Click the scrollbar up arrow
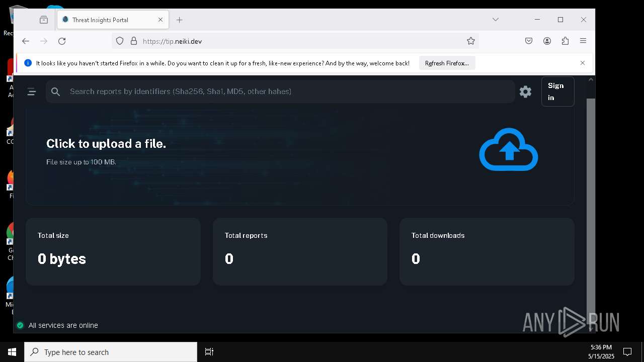644x362 pixels. tap(591, 79)
